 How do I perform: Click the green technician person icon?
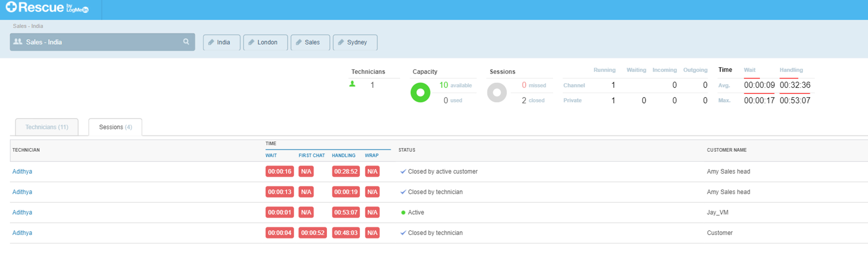(352, 84)
